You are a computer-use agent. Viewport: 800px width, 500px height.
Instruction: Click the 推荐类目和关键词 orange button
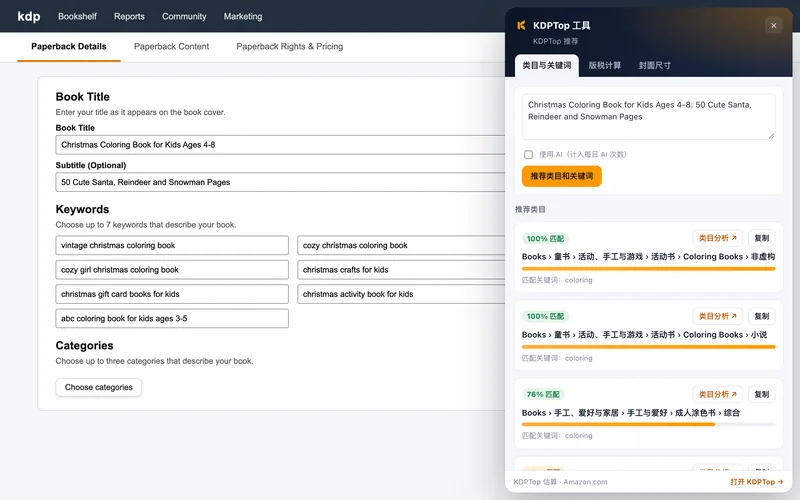point(562,176)
